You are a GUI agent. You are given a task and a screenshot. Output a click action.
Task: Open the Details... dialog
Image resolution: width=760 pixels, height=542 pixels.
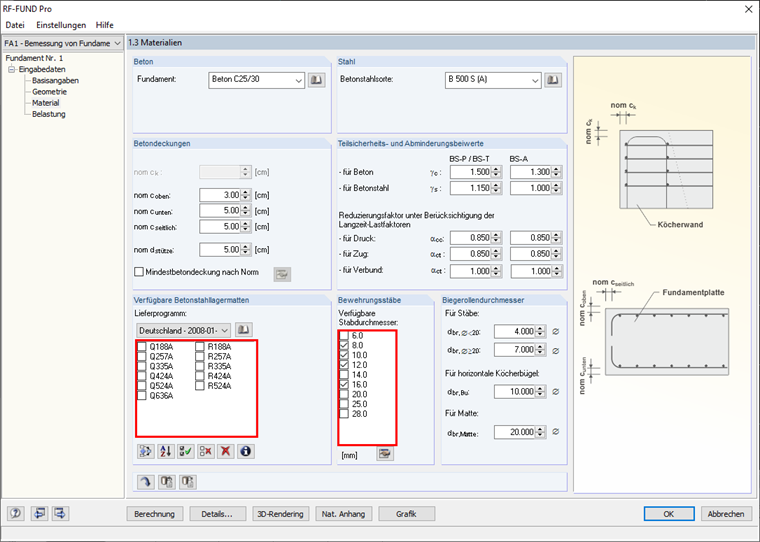(x=217, y=514)
